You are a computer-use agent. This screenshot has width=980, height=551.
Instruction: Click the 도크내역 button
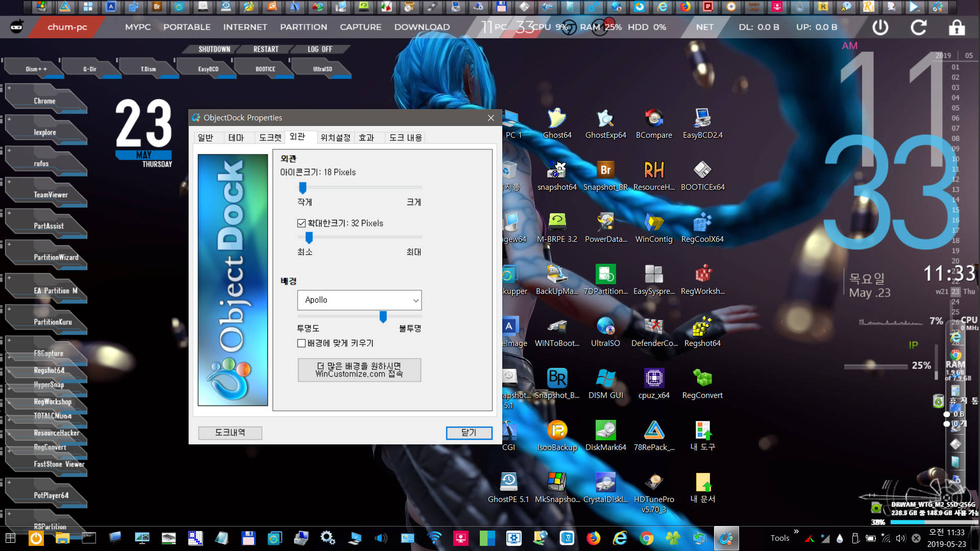point(230,433)
